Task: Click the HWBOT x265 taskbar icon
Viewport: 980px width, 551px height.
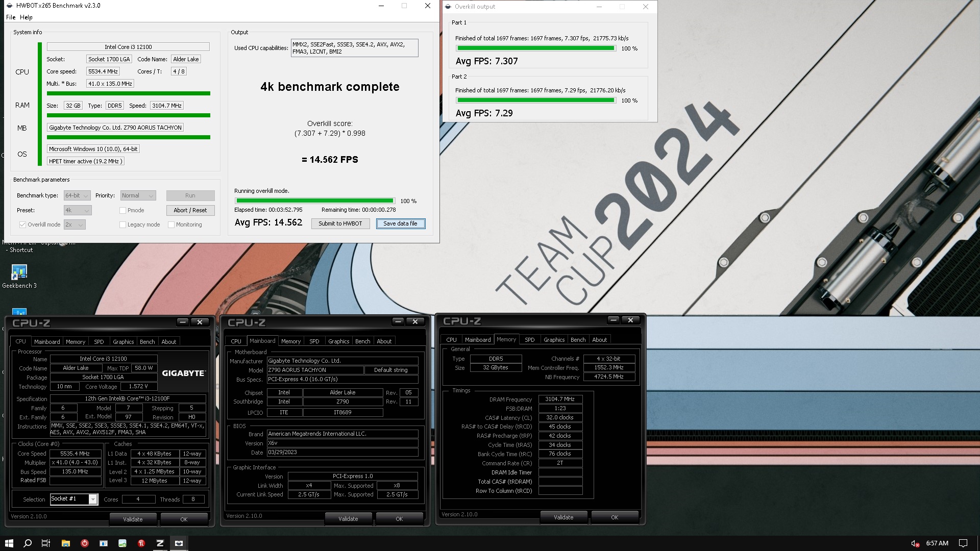Action: [179, 543]
